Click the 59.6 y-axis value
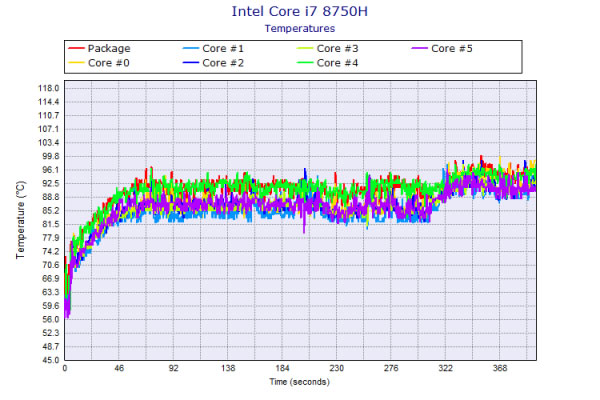Screen dimensions: 600x400 [x=51, y=306]
